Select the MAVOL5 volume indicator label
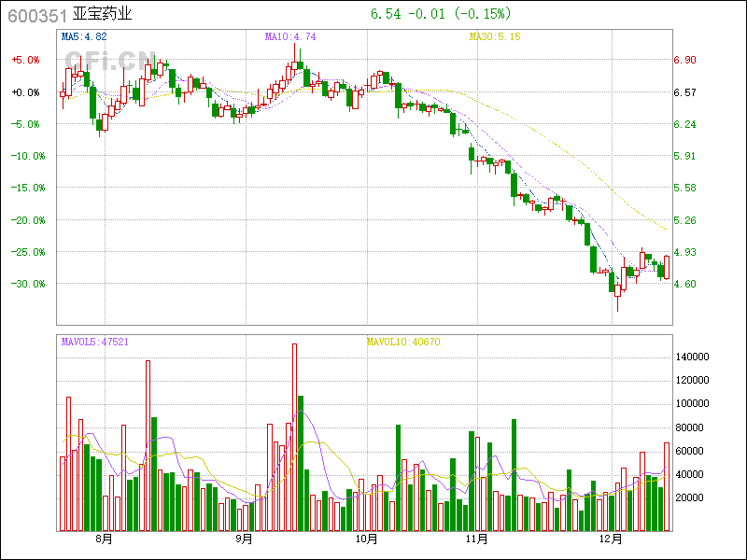Viewport: 747px width, 560px height. pos(94,342)
